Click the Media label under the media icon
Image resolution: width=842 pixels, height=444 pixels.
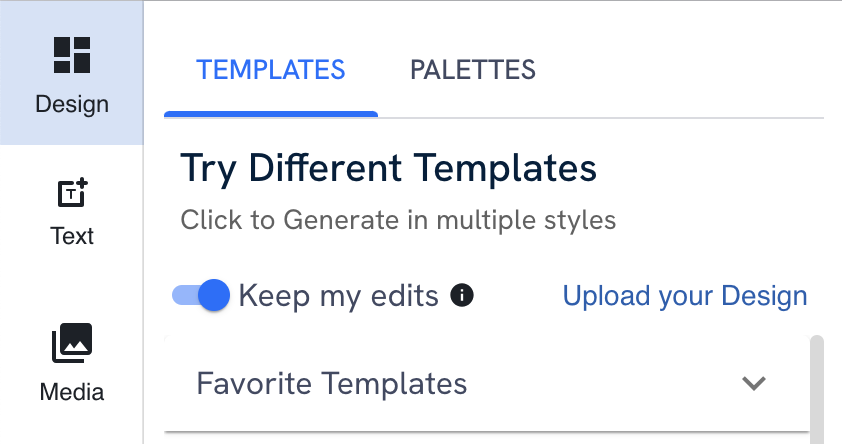coord(72,392)
